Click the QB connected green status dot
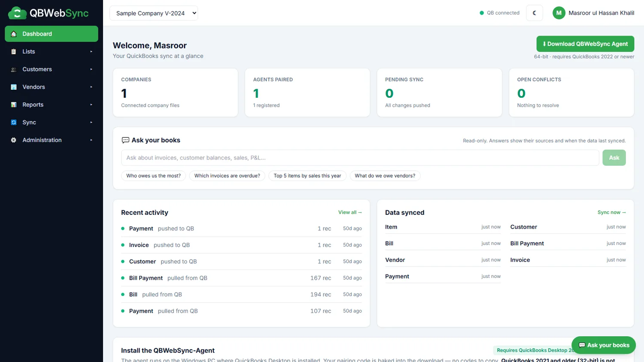The image size is (644, 362). coord(482,13)
